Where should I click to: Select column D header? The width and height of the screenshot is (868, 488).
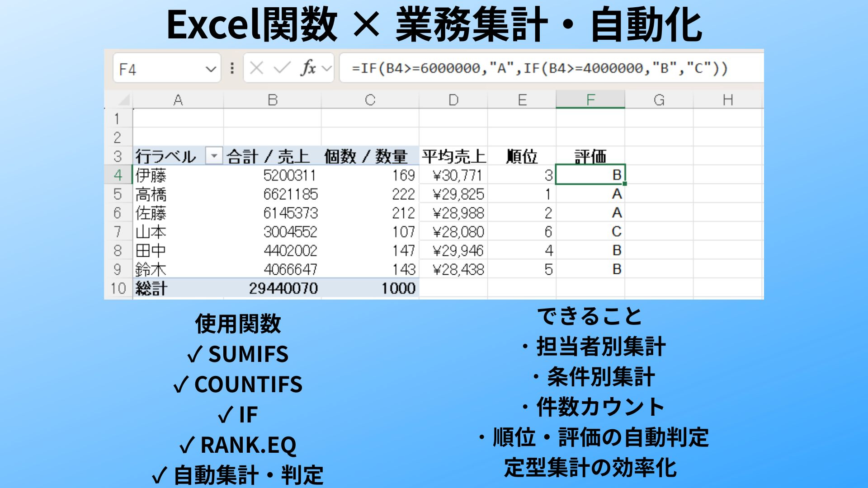point(453,100)
